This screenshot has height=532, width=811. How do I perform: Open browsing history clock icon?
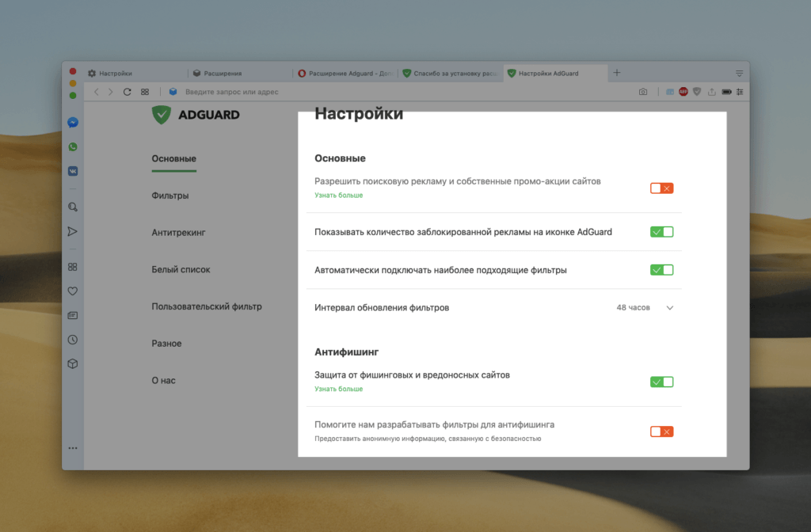72,340
